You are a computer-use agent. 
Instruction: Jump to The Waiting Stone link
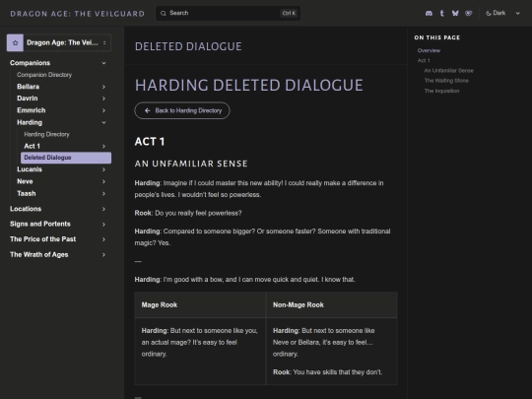(446, 81)
